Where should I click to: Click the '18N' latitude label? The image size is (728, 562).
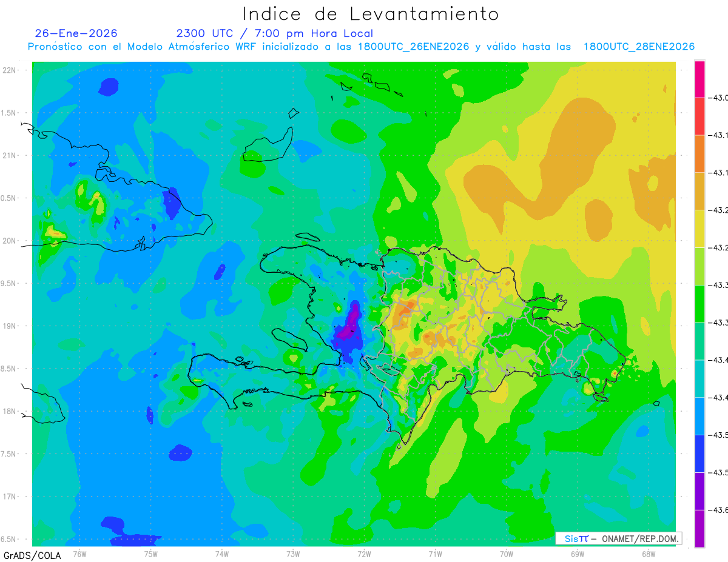click(10, 412)
